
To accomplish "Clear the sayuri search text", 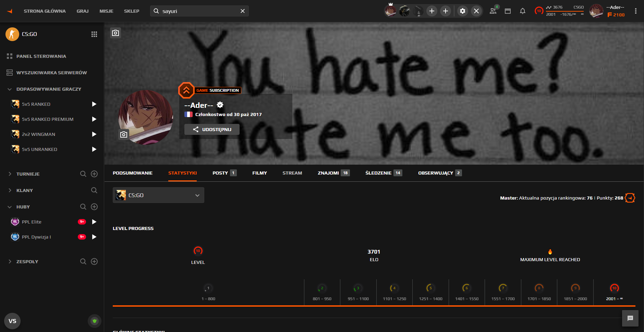I will click(243, 11).
